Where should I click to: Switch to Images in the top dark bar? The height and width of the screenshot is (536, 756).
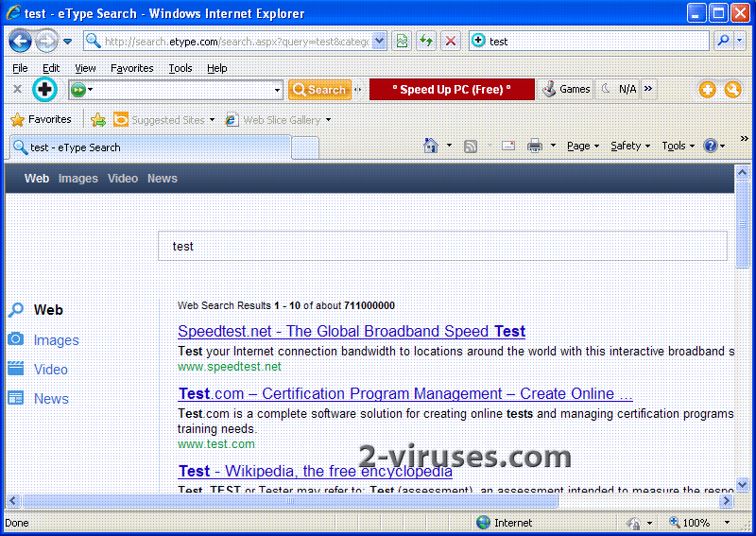tap(78, 179)
